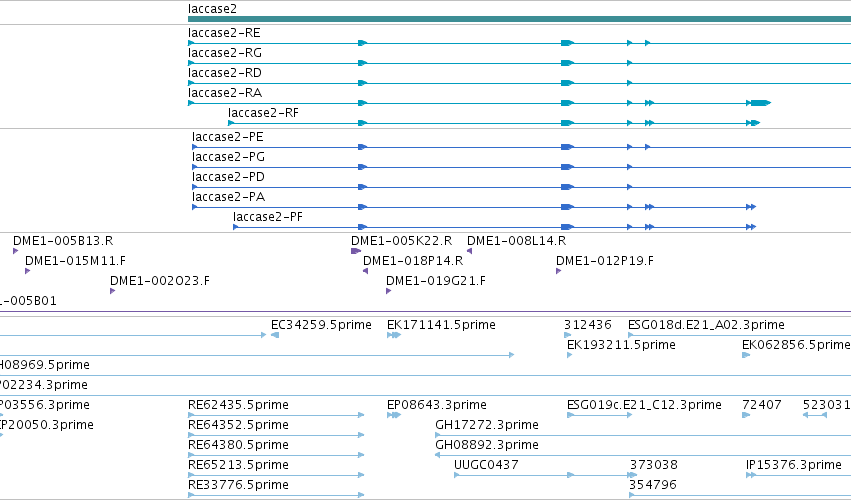The width and height of the screenshot is (851, 500).
Task: Click the UUGC0437 EST label
Action: tap(486, 465)
